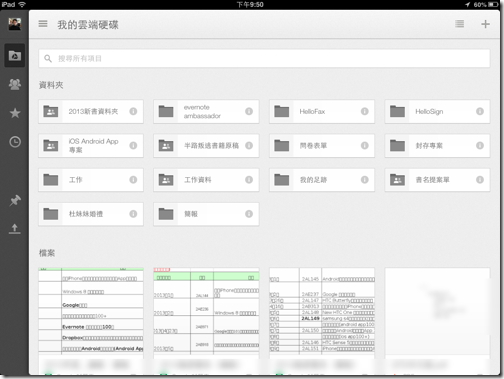
Task: Tap the plus add-new icon
Action: click(x=485, y=24)
